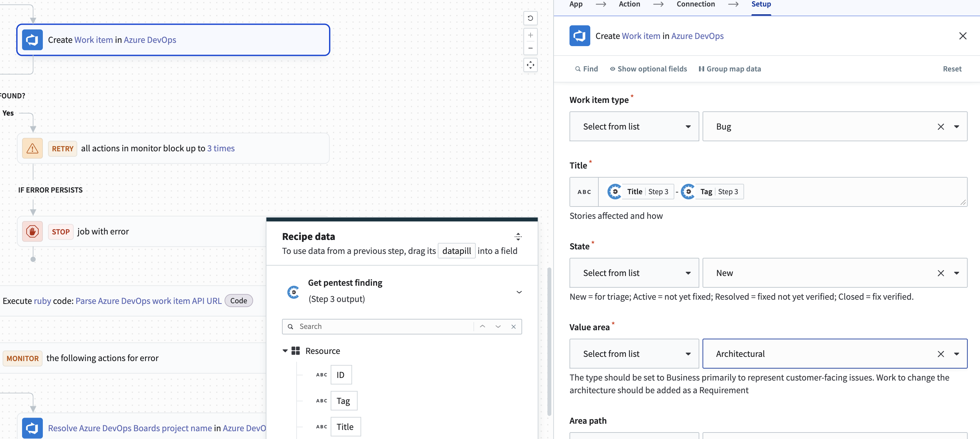Click the undo/refresh canvas icon

[x=530, y=18]
